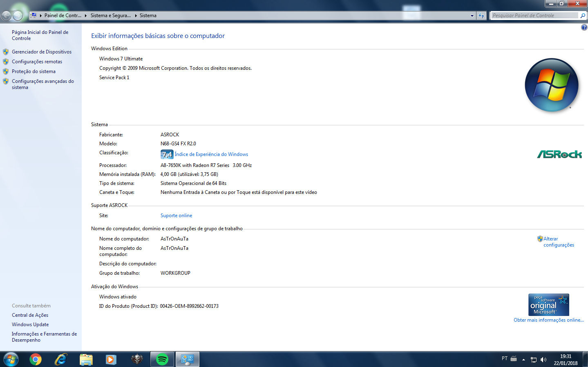Viewport: 588px width, 367px height.
Task: Click the Windows Experience Index score badge
Action: pos(167,154)
